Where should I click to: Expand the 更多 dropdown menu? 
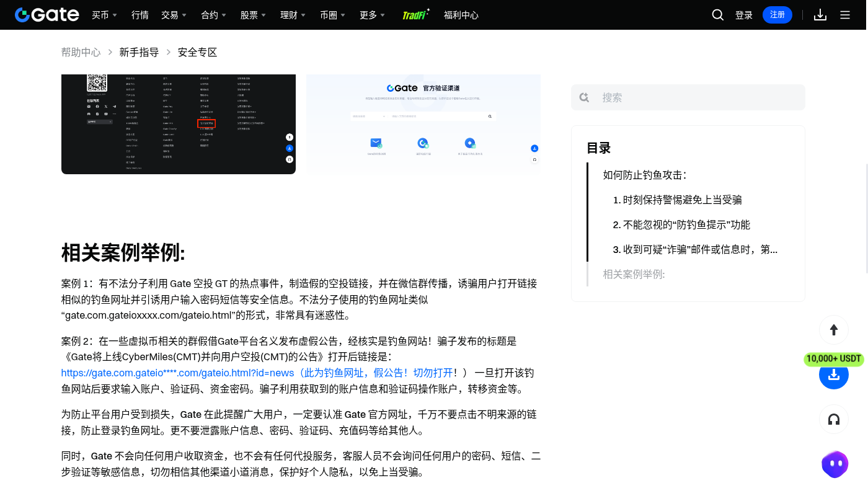(x=372, y=15)
